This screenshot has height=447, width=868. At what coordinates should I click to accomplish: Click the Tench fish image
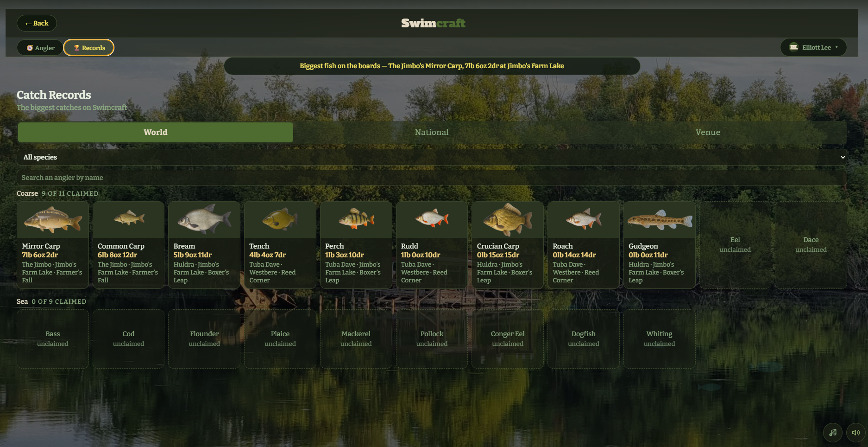tap(280, 220)
